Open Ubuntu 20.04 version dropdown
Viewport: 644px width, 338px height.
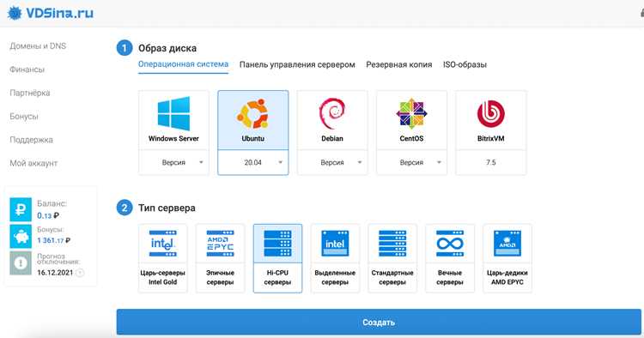pos(253,162)
